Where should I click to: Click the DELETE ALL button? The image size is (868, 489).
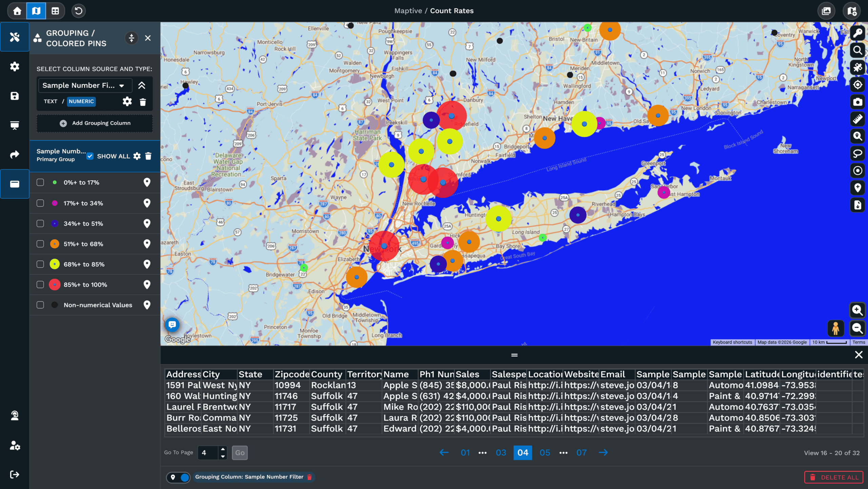[x=834, y=477]
